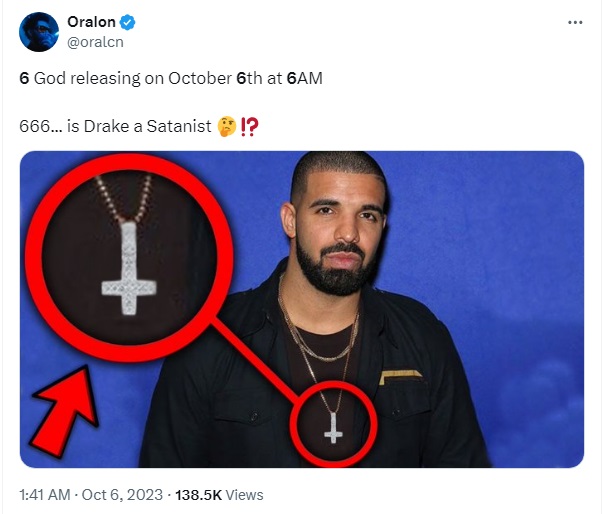This screenshot has height=514, width=604.
Task: Click the thinking face emoji
Action: pyautogui.click(x=226, y=126)
